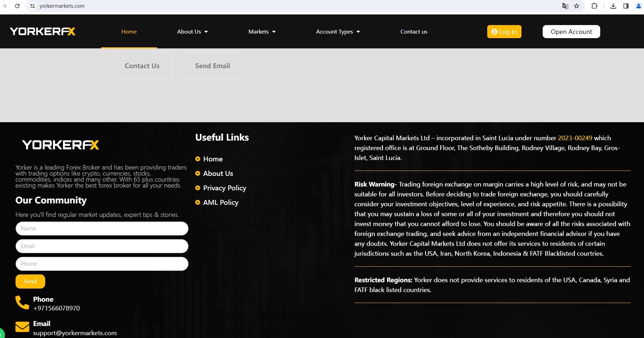Submit the community form with Send
Viewport: 644px width, 338px height.
(30, 281)
